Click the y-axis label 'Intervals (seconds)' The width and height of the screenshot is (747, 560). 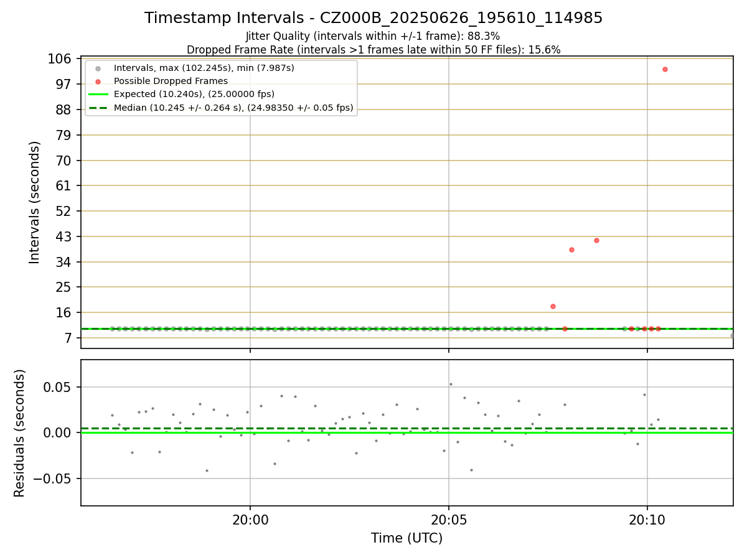tap(35, 202)
